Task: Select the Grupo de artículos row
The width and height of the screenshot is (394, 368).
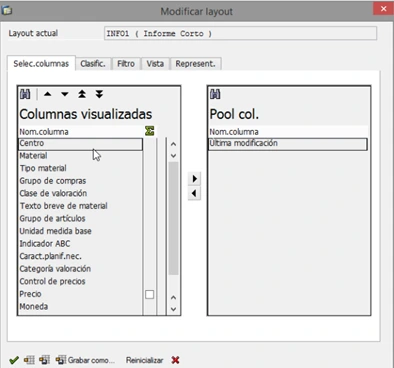Action: 80,219
